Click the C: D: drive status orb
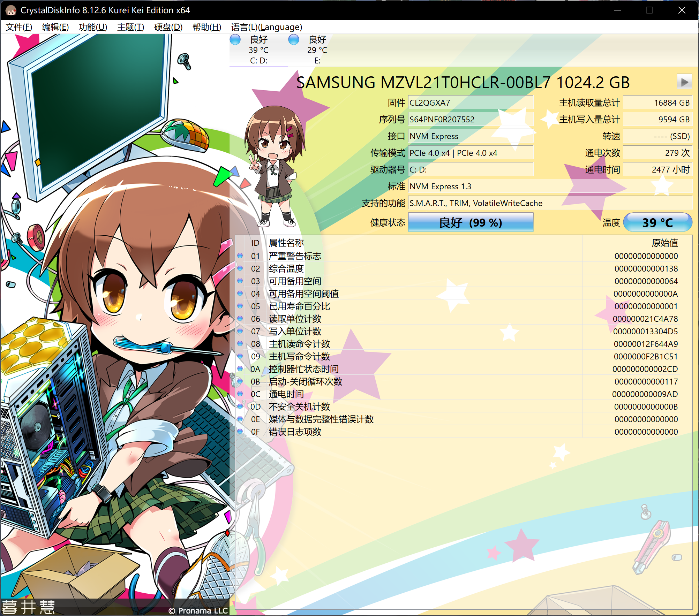 [x=235, y=39]
